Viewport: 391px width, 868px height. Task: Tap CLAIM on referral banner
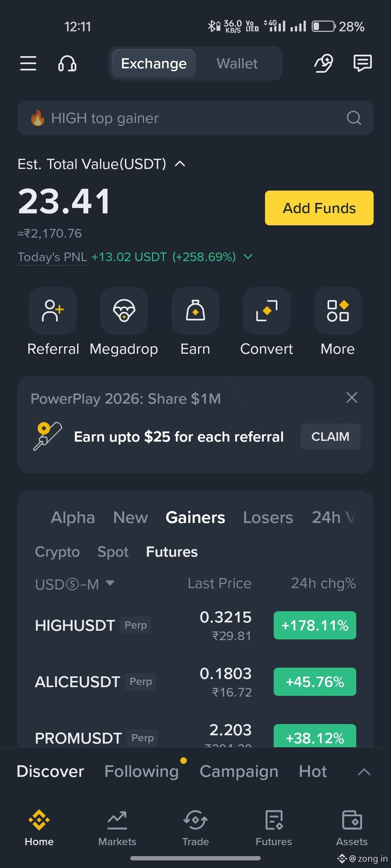[x=331, y=437]
